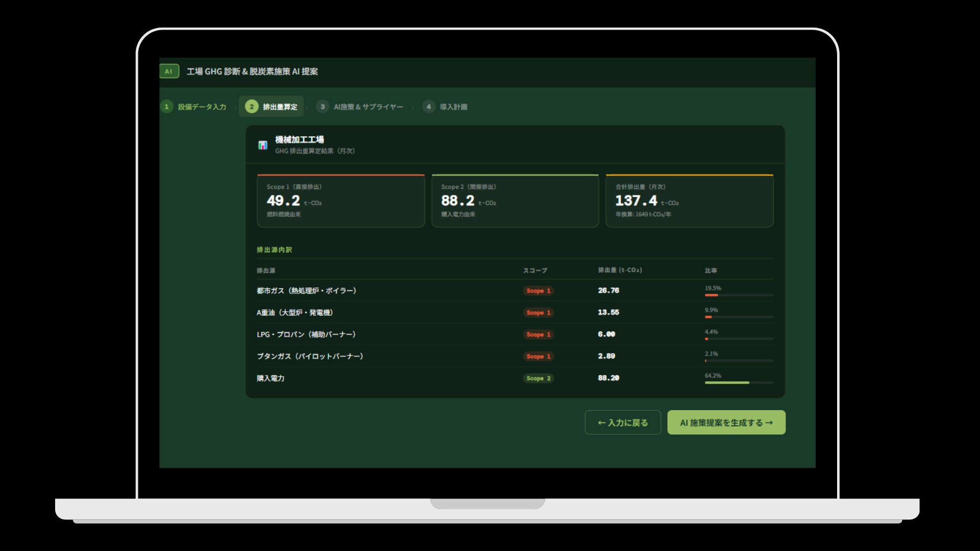
Task: Click the 26.76 emission value
Action: tap(608, 290)
